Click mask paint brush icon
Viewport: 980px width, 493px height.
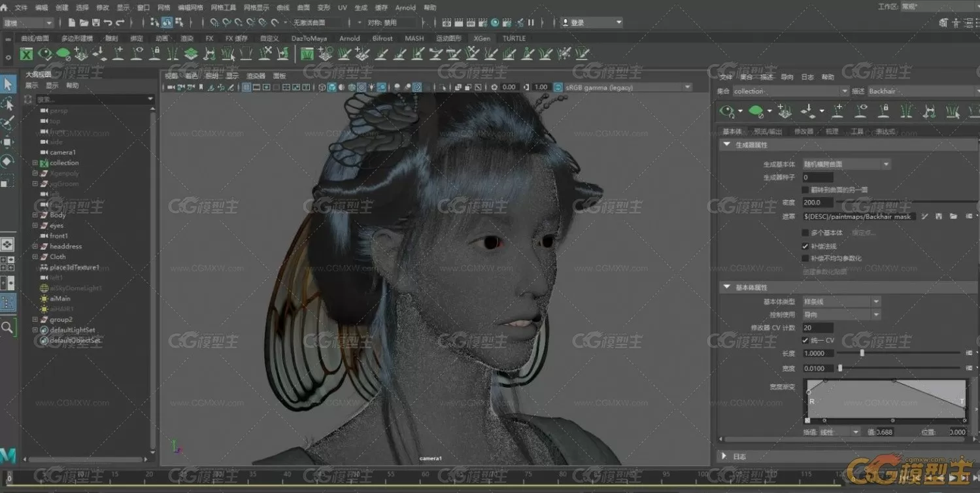[925, 216]
